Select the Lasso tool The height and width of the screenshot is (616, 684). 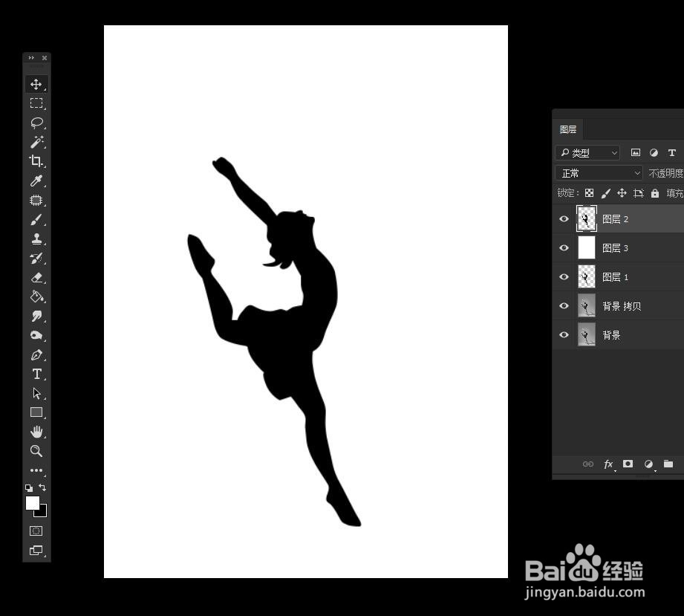(x=36, y=123)
